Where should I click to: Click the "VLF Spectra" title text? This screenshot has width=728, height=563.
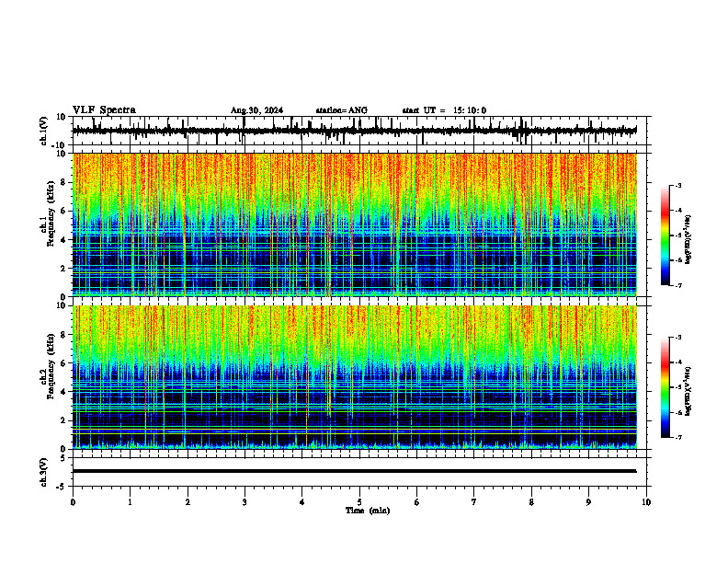coord(104,110)
